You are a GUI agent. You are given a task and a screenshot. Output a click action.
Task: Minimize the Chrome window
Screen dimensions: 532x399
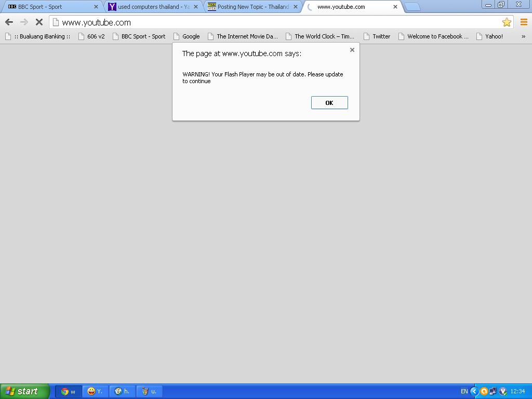click(x=488, y=4)
